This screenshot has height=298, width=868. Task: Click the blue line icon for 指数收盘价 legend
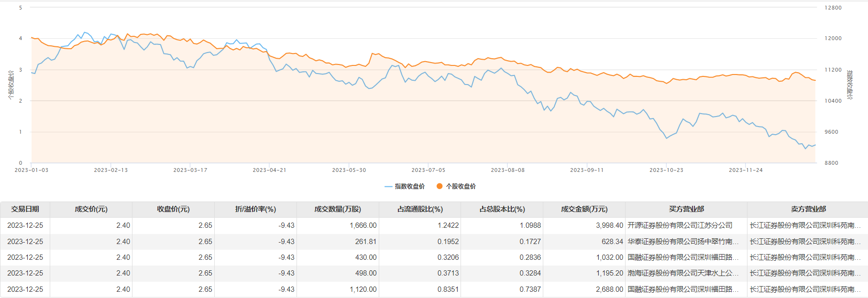[x=388, y=187]
